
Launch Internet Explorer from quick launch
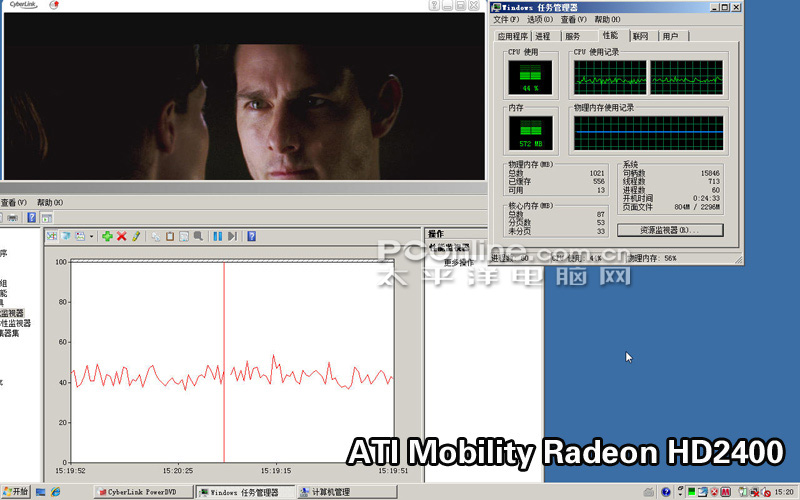pyautogui.click(x=55, y=492)
